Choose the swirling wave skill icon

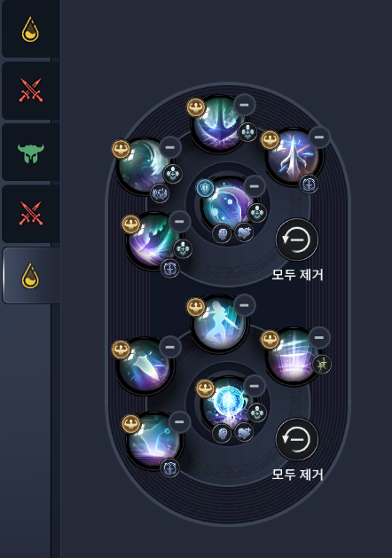click(145, 166)
